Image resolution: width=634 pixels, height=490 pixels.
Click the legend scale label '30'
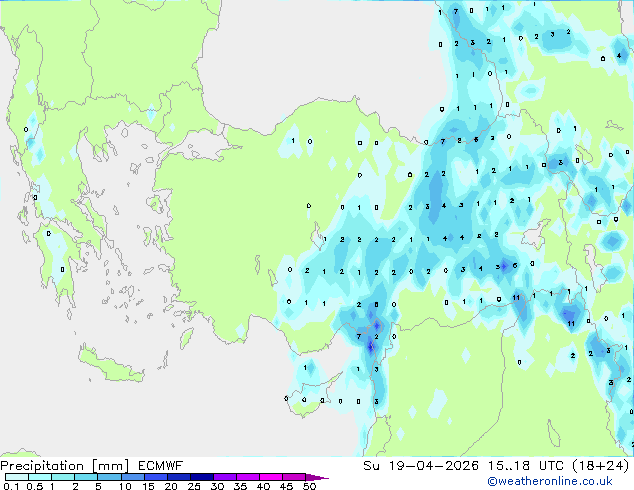point(217,486)
